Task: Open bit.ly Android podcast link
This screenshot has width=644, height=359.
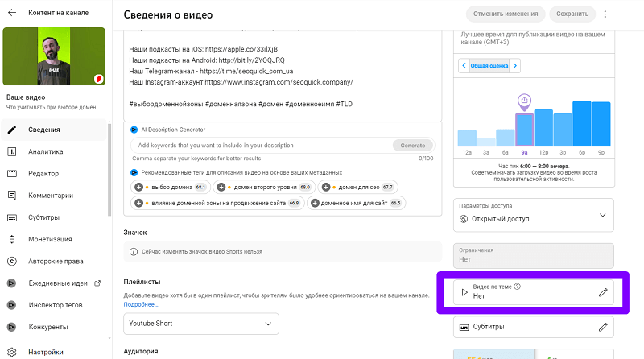Action: pos(251,60)
